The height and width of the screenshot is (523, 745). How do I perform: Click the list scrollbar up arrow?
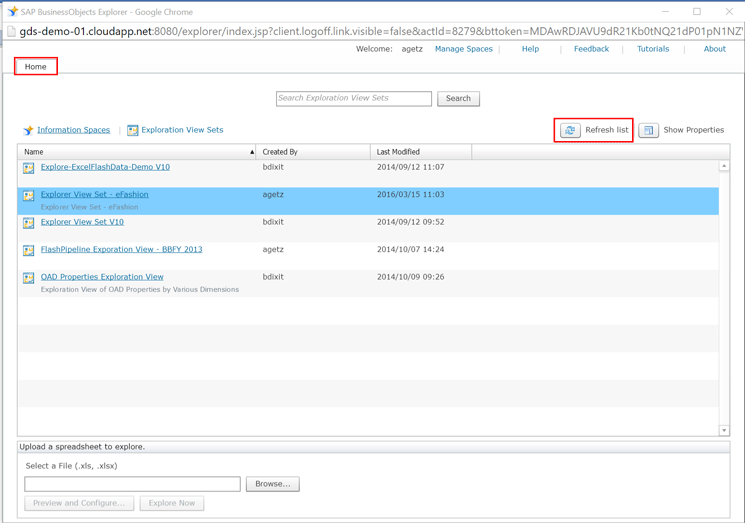coord(724,166)
